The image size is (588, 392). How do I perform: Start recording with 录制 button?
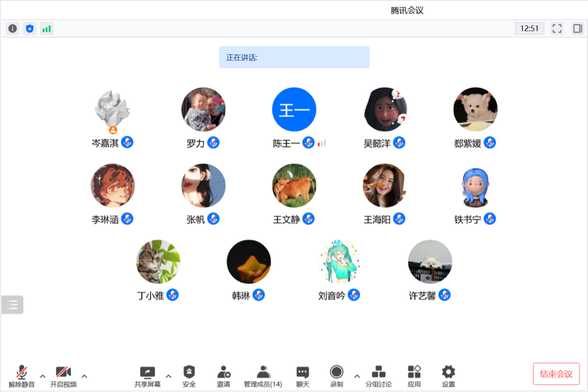[336, 376]
